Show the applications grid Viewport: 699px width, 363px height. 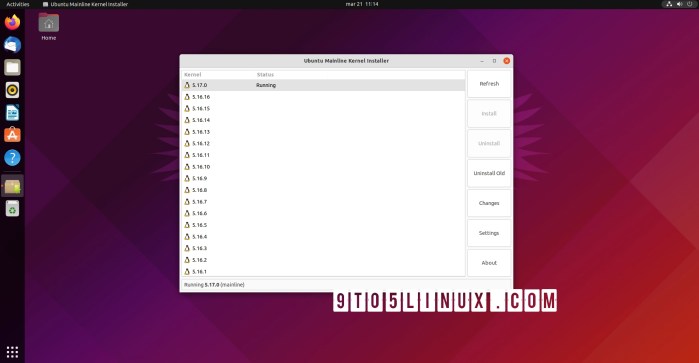[x=12, y=352]
